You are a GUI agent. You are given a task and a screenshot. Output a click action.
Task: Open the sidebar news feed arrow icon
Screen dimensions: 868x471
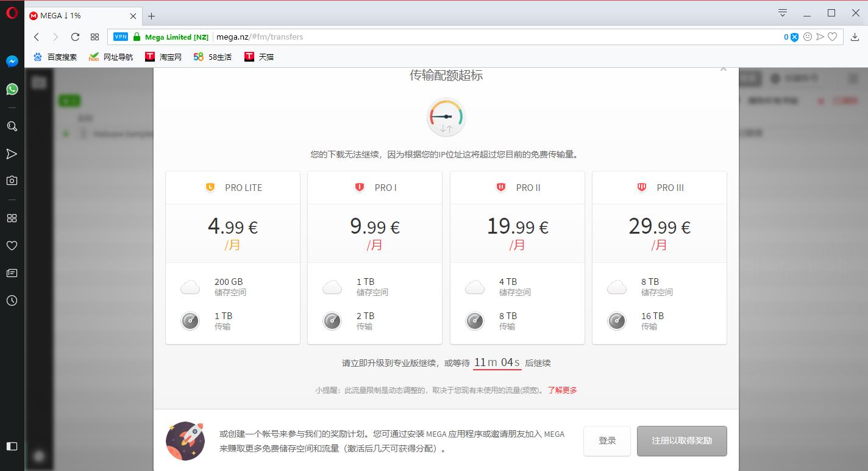point(12,154)
